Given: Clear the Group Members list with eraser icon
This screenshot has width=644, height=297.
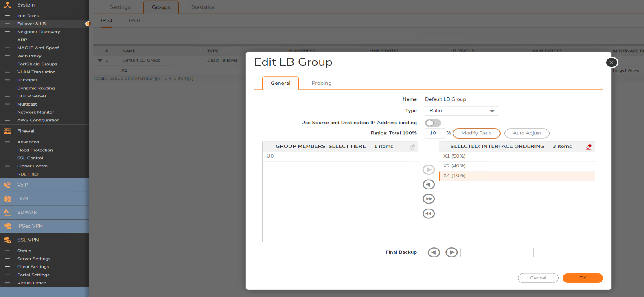Looking at the screenshot, I should pyautogui.click(x=412, y=147).
